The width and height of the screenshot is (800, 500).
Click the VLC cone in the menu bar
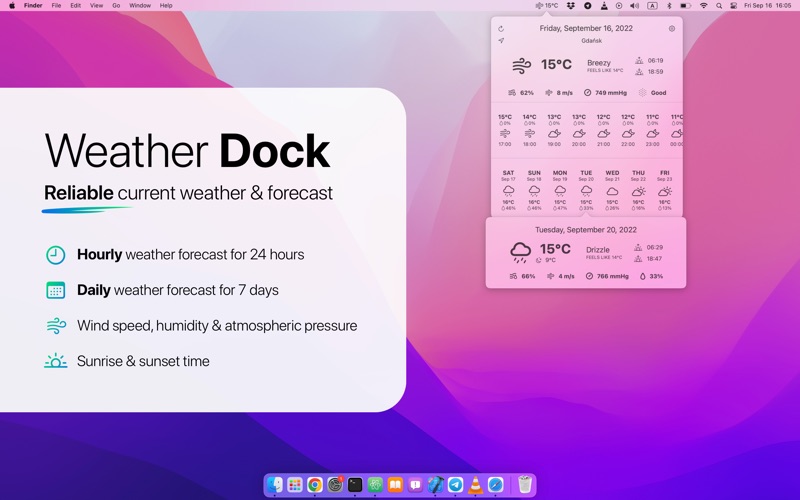604,6
